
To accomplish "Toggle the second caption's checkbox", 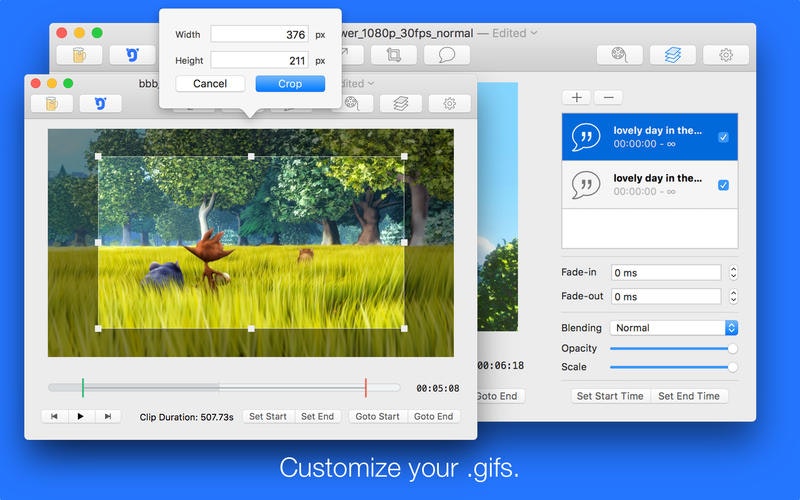I will [723, 185].
